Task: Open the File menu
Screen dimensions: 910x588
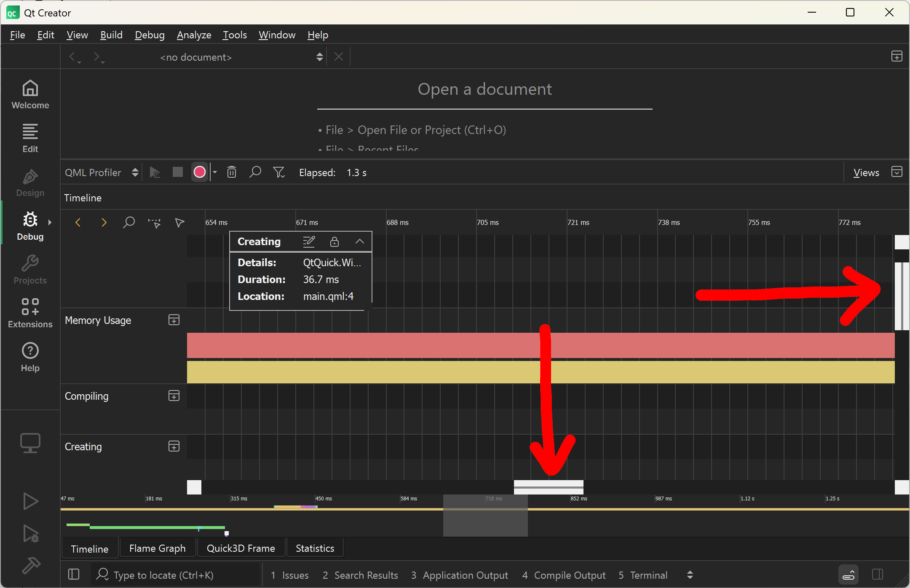Action: [x=18, y=35]
